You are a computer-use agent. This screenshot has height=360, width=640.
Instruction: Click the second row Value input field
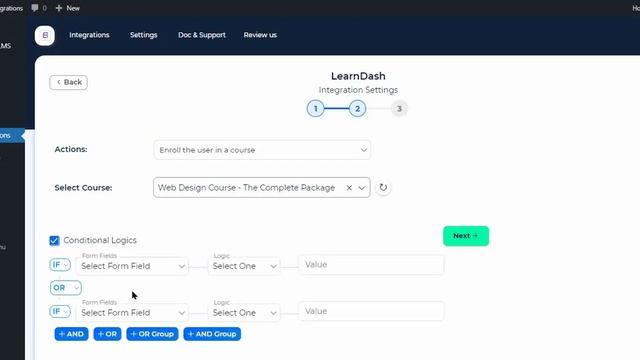pyautogui.click(x=371, y=311)
